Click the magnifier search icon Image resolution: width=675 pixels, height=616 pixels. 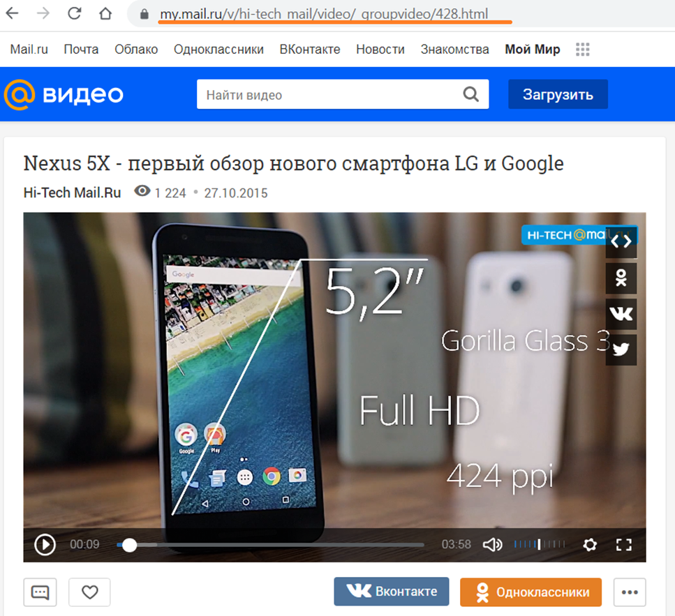[x=471, y=94]
